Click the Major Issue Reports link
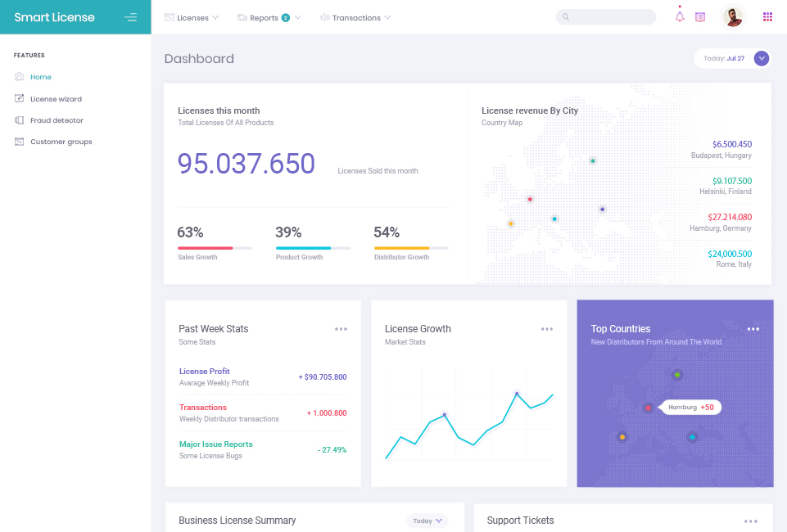Viewport: 787px width, 532px height. [x=215, y=444]
